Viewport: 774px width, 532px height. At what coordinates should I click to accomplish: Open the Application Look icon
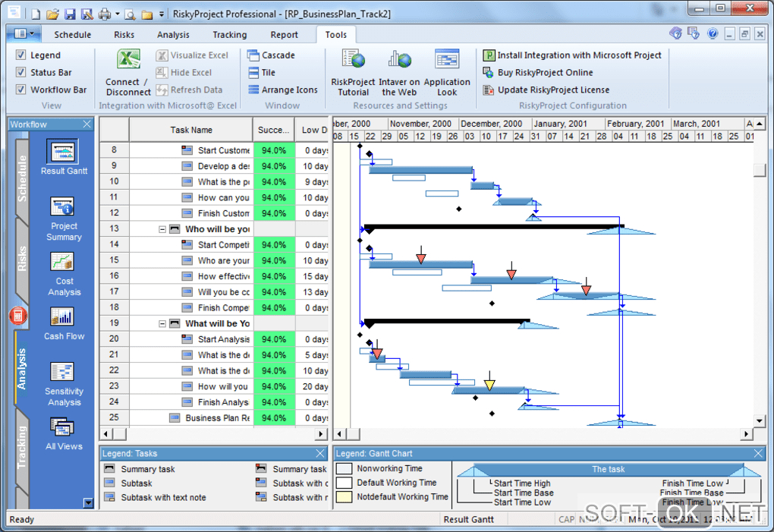coord(447,60)
